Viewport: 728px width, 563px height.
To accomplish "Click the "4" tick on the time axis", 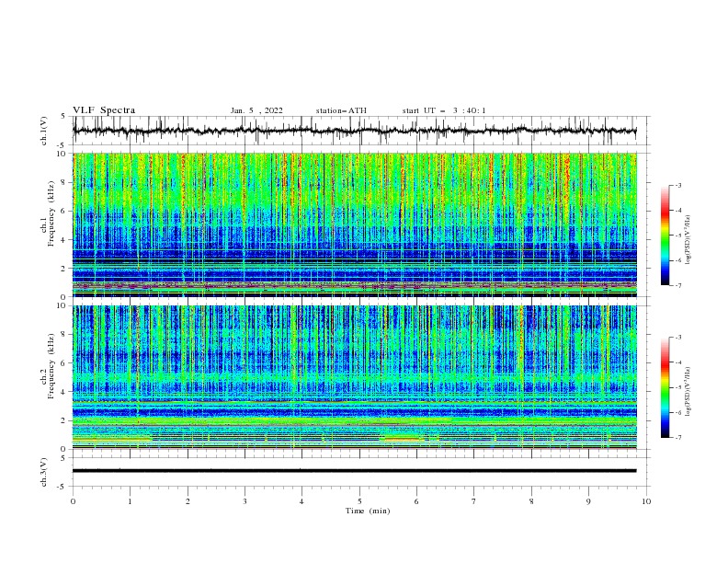I will click(x=301, y=501).
